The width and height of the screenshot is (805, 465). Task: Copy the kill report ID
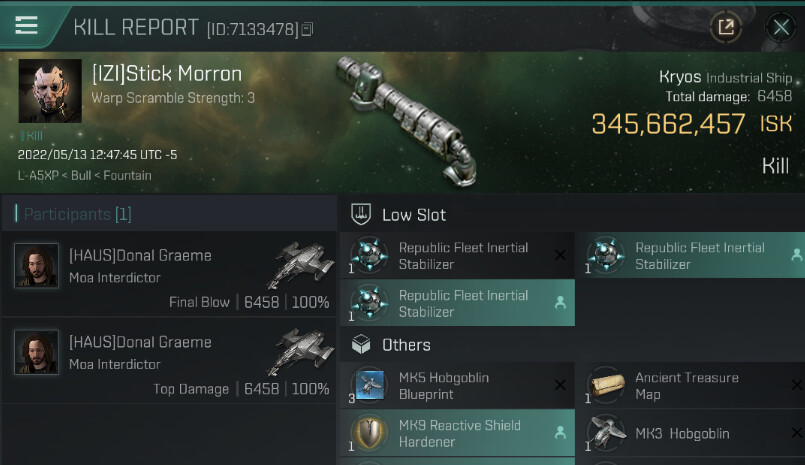[308, 29]
